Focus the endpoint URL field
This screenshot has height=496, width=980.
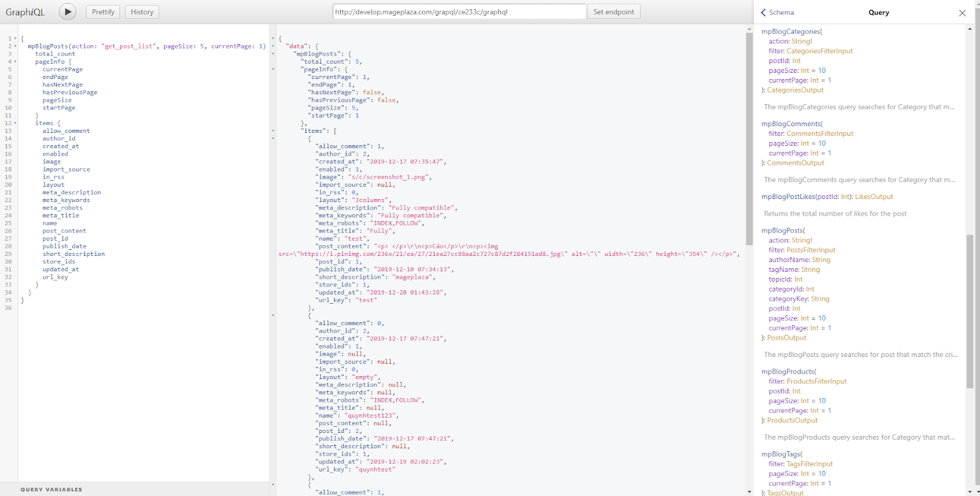(x=459, y=12)
